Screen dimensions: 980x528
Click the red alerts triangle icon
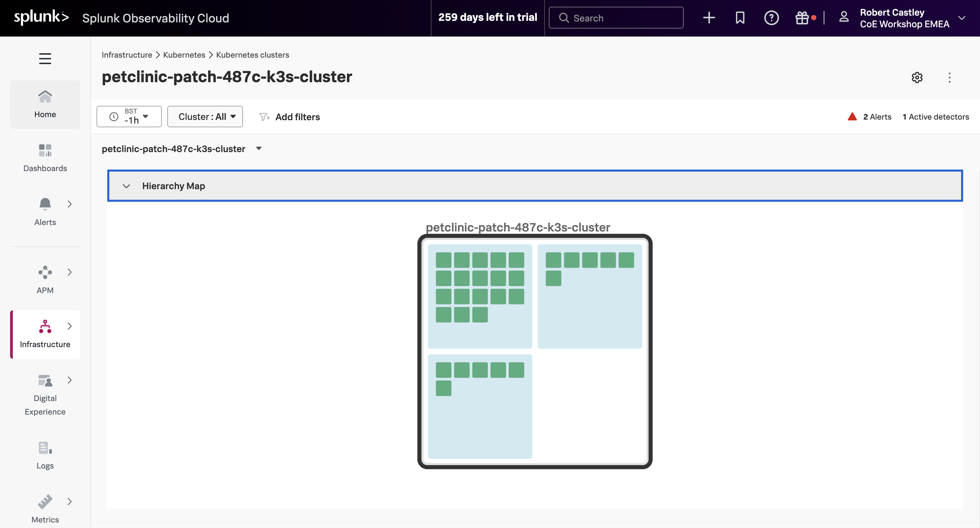(x=852, y=117)
